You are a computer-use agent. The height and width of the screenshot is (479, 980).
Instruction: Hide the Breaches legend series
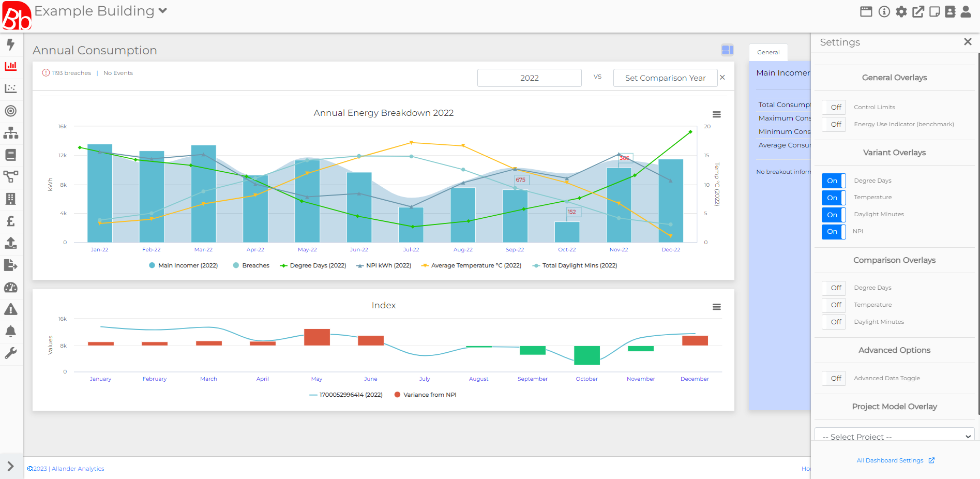point(255,265)
